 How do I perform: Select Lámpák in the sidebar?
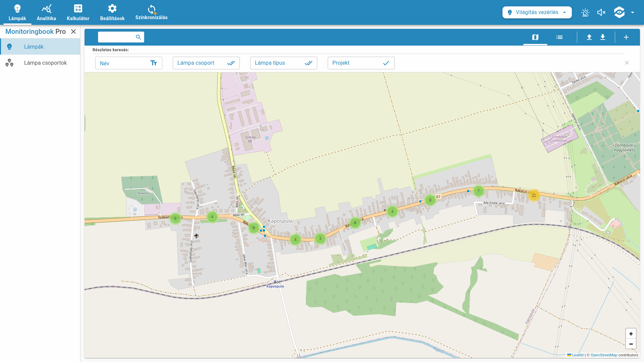[40, 47]
